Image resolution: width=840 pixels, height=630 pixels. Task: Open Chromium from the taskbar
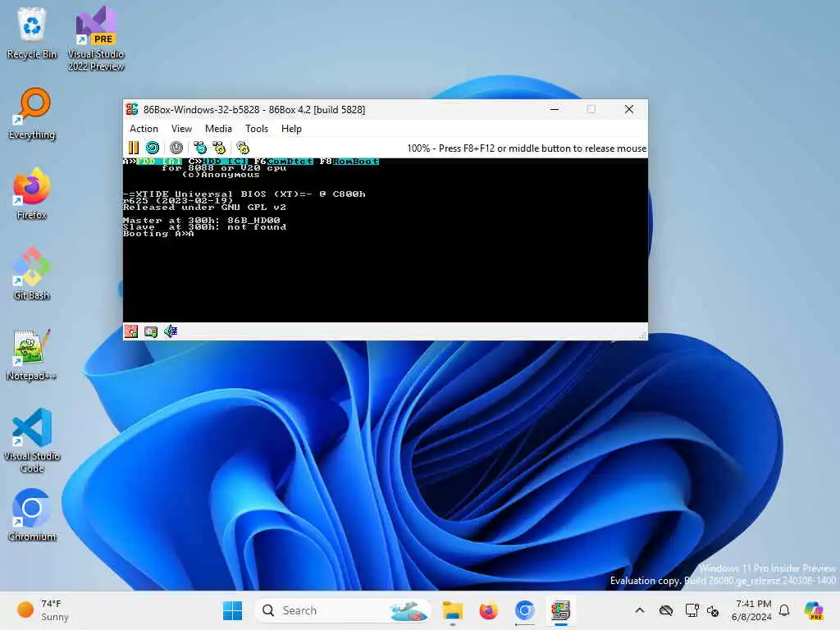pyautogui.click(x=524, y=610)
